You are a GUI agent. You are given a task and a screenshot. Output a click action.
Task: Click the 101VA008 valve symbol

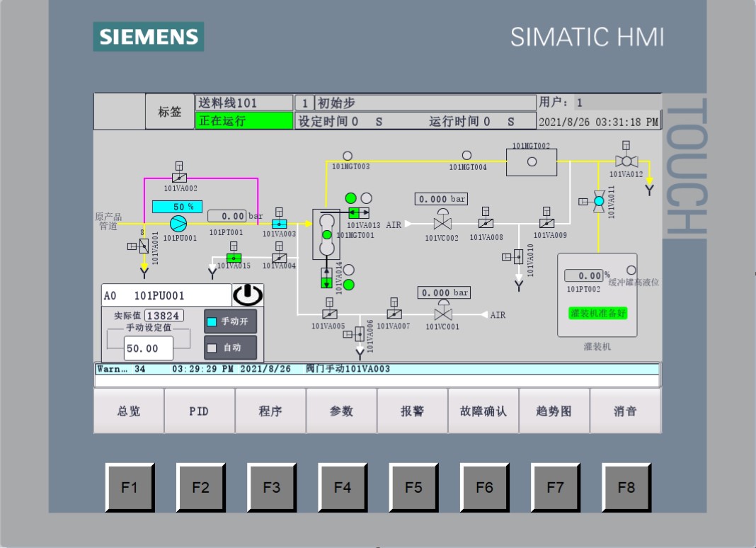coord(486,223)
